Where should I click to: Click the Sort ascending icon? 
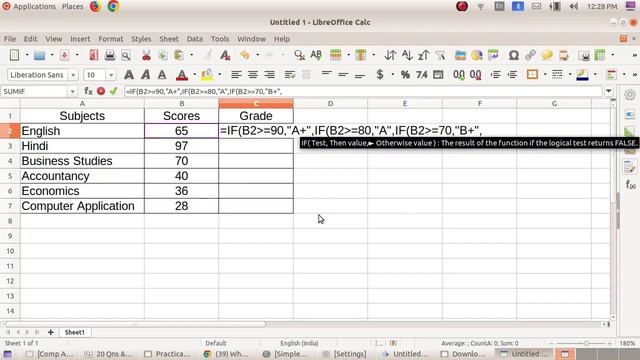point(407,55)
